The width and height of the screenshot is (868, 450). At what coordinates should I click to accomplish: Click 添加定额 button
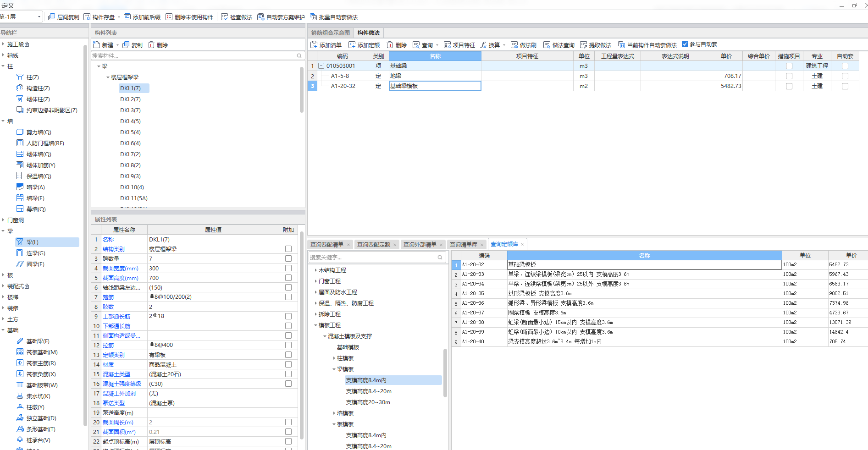[x=364, y=45]
